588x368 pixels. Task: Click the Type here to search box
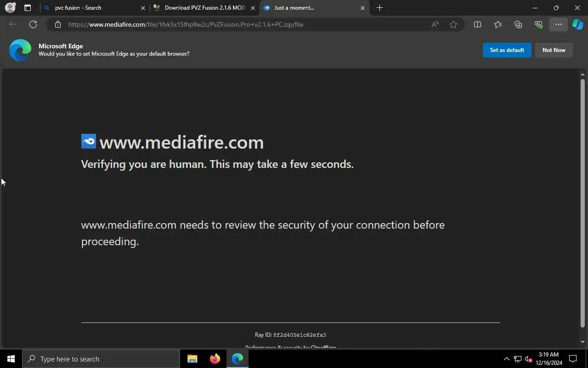[101, 359]
